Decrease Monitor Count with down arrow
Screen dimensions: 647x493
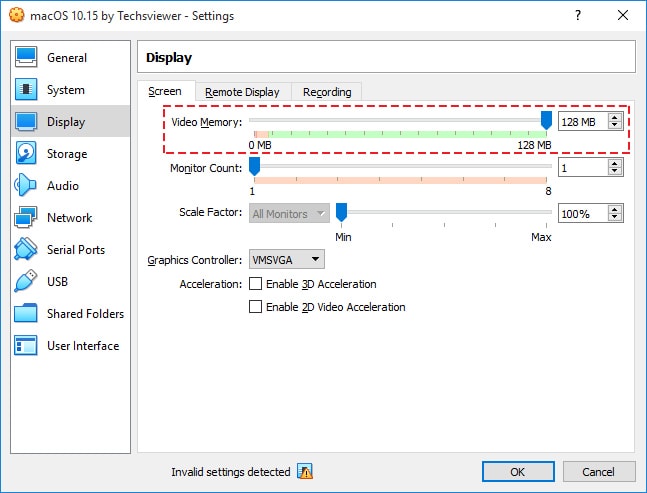(x=615, y=172)
